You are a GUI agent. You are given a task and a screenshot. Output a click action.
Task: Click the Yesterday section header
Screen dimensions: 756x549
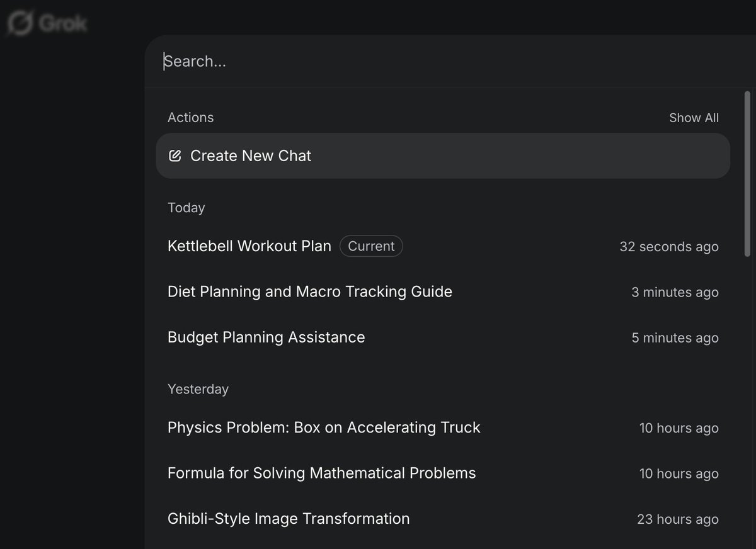198,389
